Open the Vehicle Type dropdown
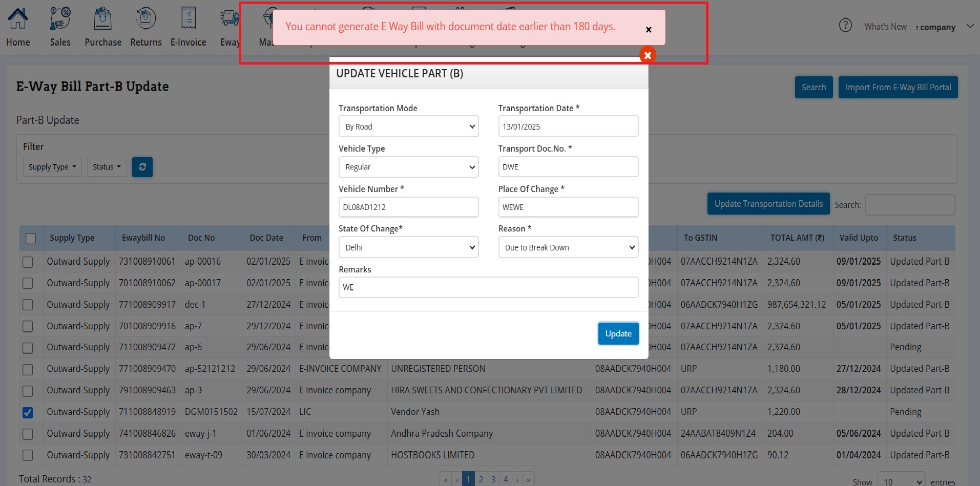This screenshot has width=980, height=486. click(x=408, y=167)
